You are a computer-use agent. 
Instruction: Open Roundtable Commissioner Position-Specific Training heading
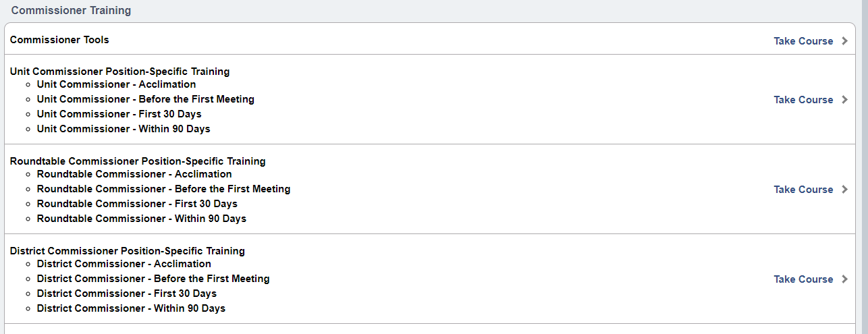click(x=138, y=161)
